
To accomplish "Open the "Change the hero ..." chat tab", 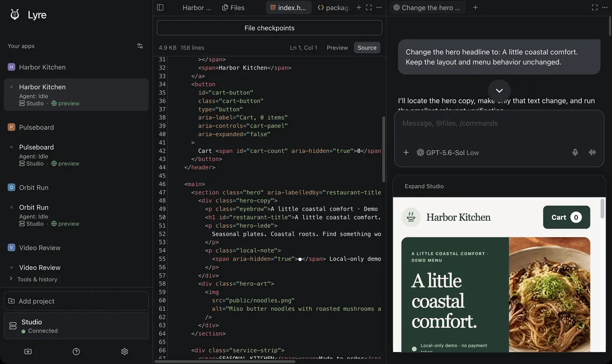I will tap(427, 8).
